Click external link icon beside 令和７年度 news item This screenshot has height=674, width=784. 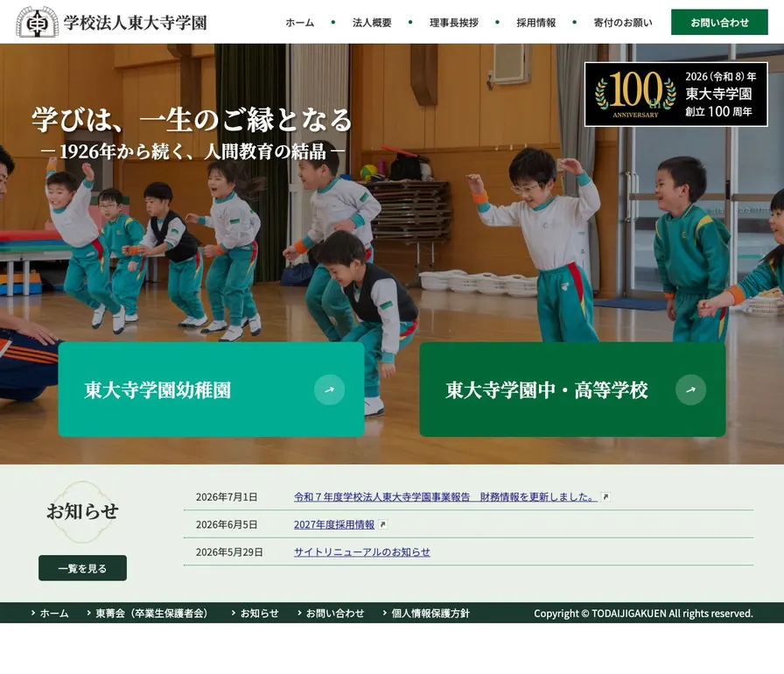pos(605,497)
